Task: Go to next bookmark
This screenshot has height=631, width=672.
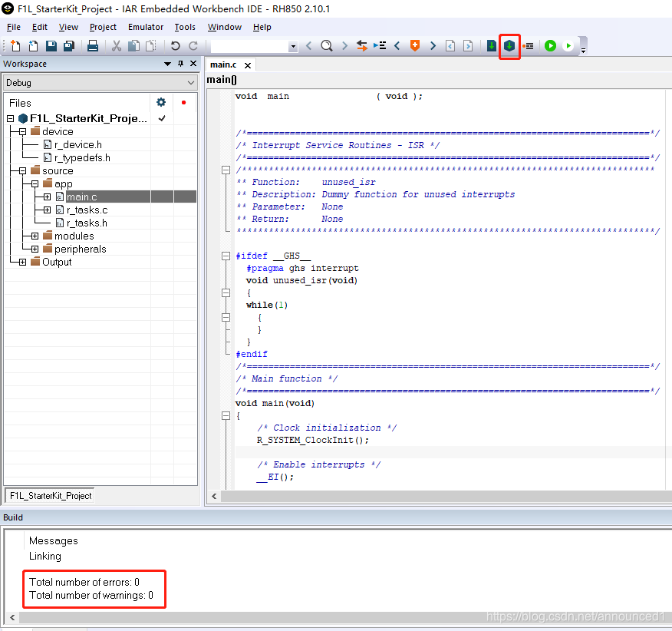Action: click(x=433, y=45)
